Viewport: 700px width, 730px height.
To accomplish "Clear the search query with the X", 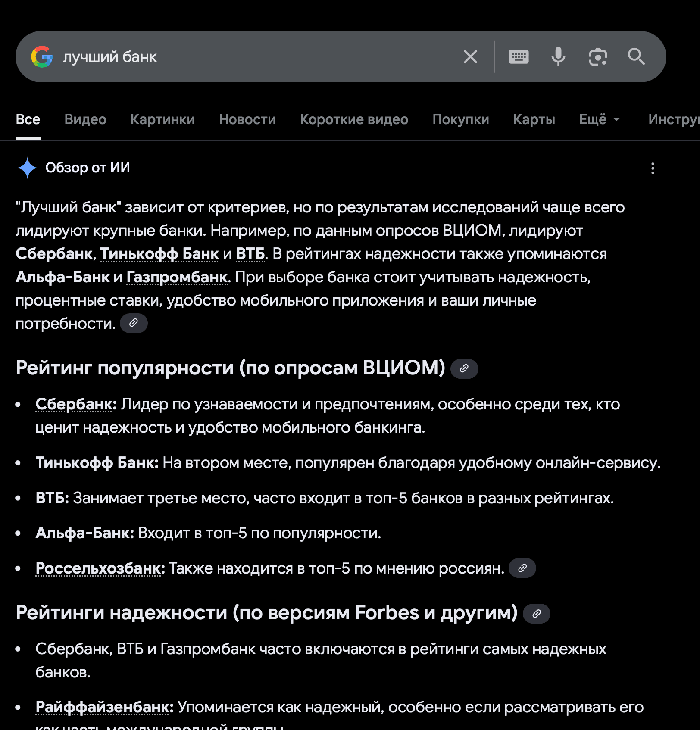I will [x=470, y=56].
